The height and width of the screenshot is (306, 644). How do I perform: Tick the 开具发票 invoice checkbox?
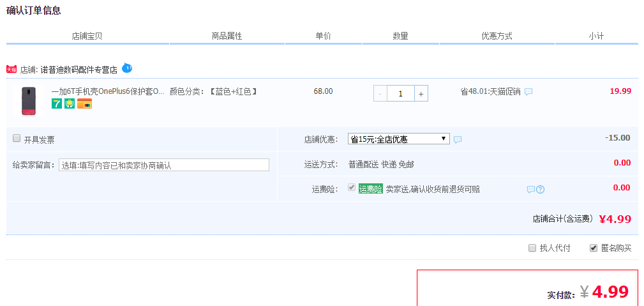(x=17, y=138)
